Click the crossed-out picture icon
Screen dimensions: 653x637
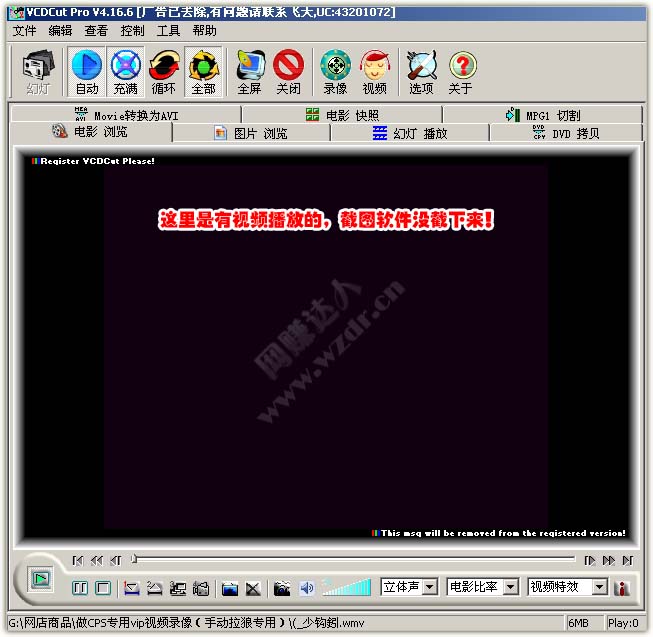click(x=253, y=588)
